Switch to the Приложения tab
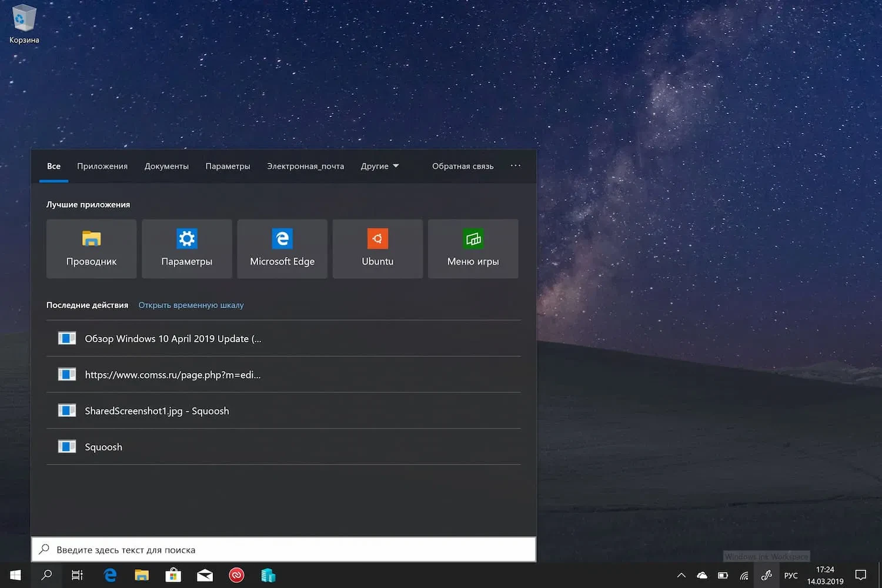This screenshot has width=882, height=588. pos(102,166)
